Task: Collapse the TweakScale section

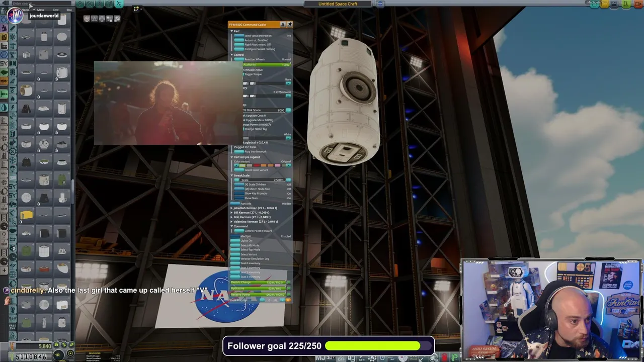Action: coord(232,175)
